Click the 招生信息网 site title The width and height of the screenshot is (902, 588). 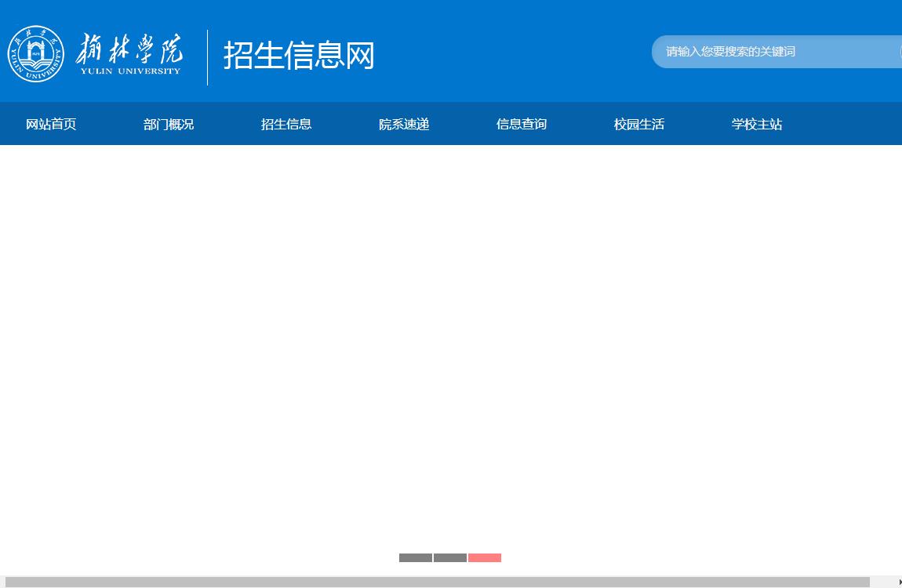pos(299,55)
